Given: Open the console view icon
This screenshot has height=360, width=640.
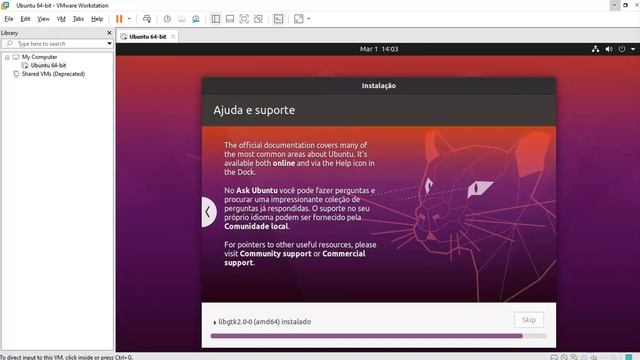Looking at the screenshot, I should point(278,19).
